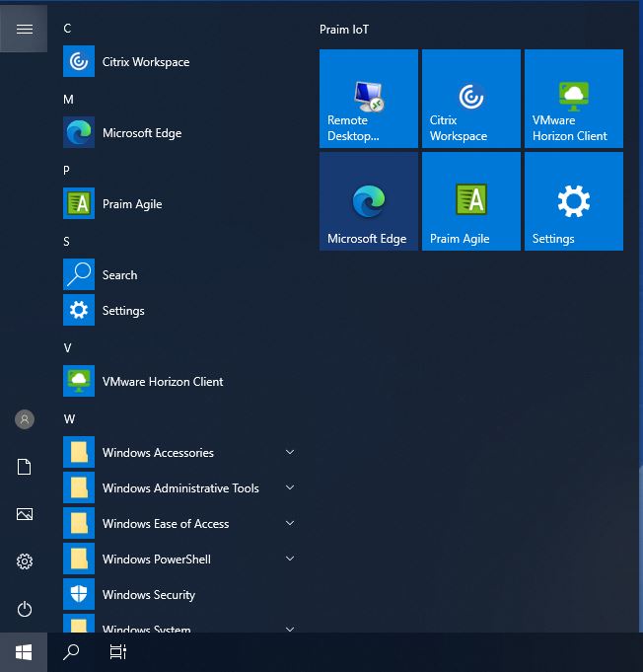643x672 pixels.
Task: Open Search from the app list
Action: pos(179,274)
